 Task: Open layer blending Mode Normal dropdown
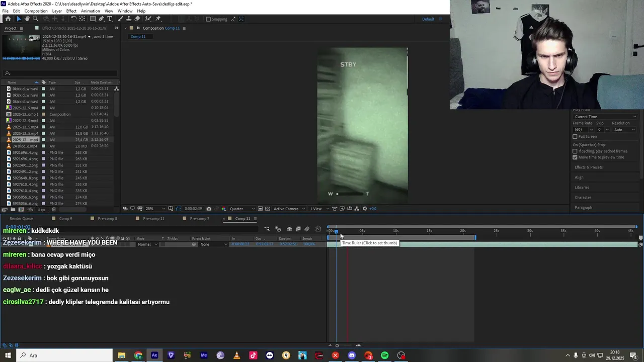(x=148, y=244)
